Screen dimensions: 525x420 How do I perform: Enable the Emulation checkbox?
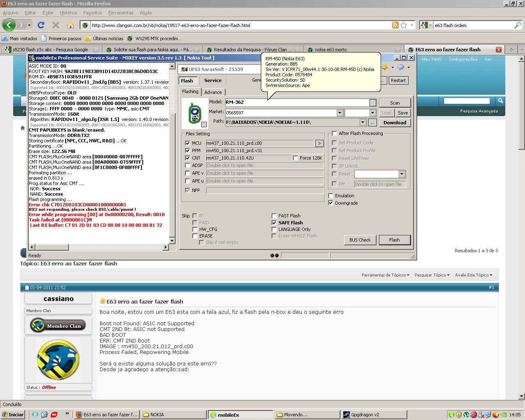[x=331, y=196]
